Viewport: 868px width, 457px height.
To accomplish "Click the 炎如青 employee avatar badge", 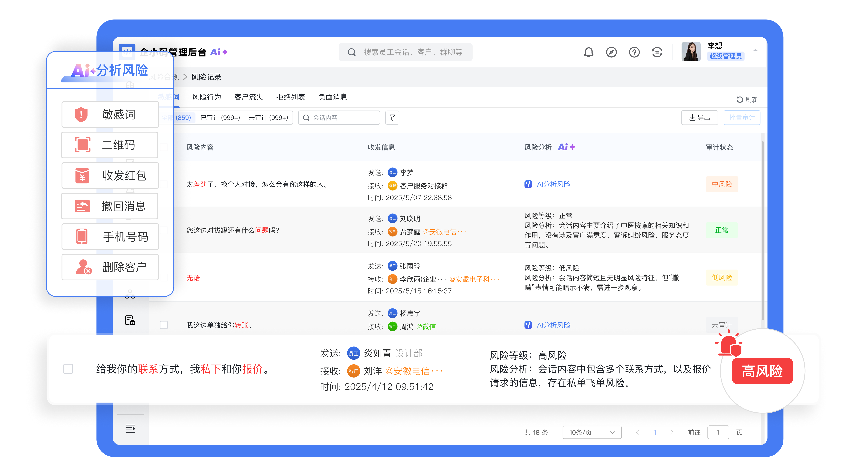I will click(353, 353).
